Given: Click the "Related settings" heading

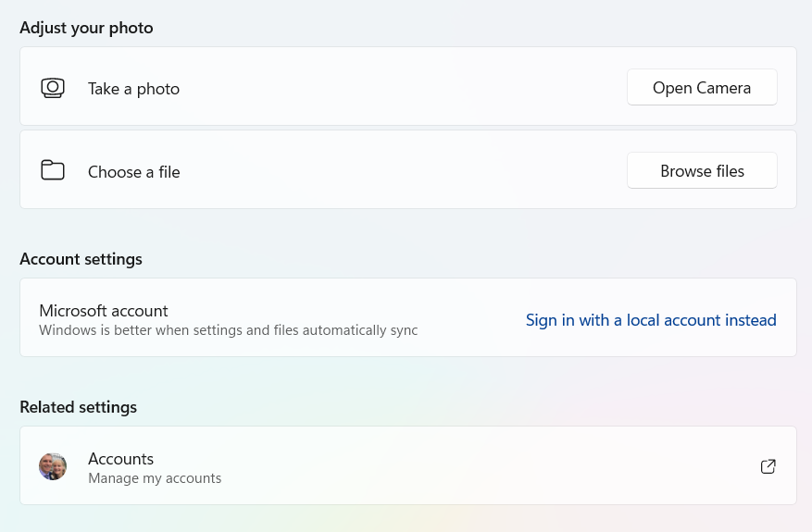Looking at the screenshot, I should 78,407.
